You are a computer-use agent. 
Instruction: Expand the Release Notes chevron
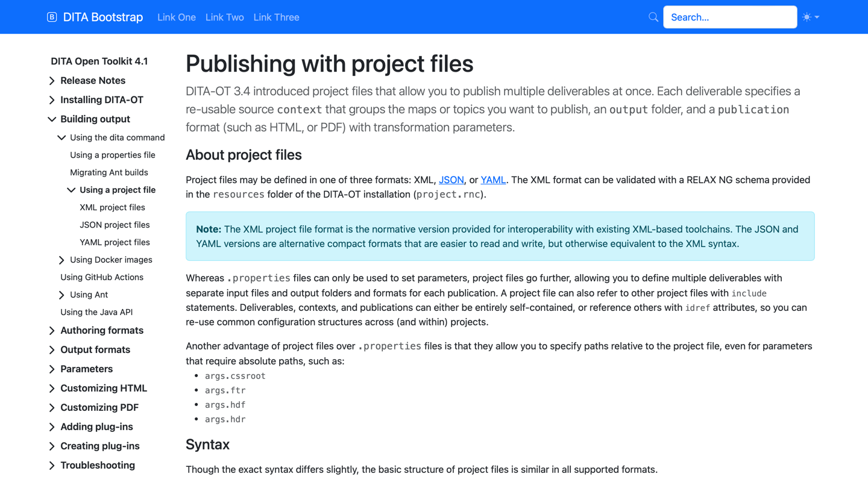pyautogui.click(x=52, y=81)
